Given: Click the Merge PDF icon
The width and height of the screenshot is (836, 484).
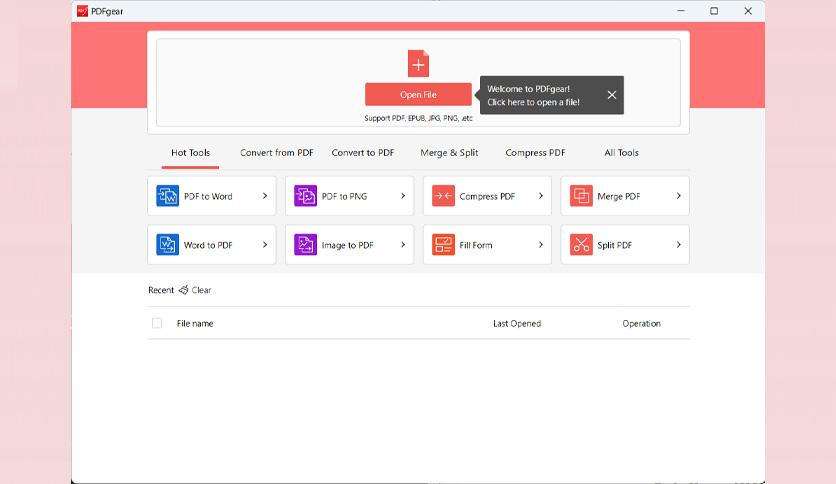Looking at the screenshot, I should (x=581, y=196).
